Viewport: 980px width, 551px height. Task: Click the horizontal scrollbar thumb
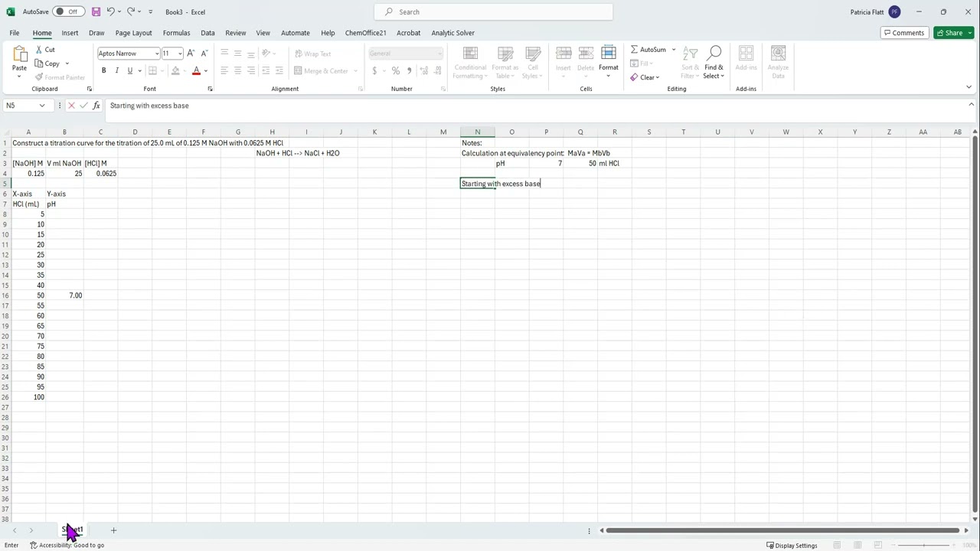[782, 530]
